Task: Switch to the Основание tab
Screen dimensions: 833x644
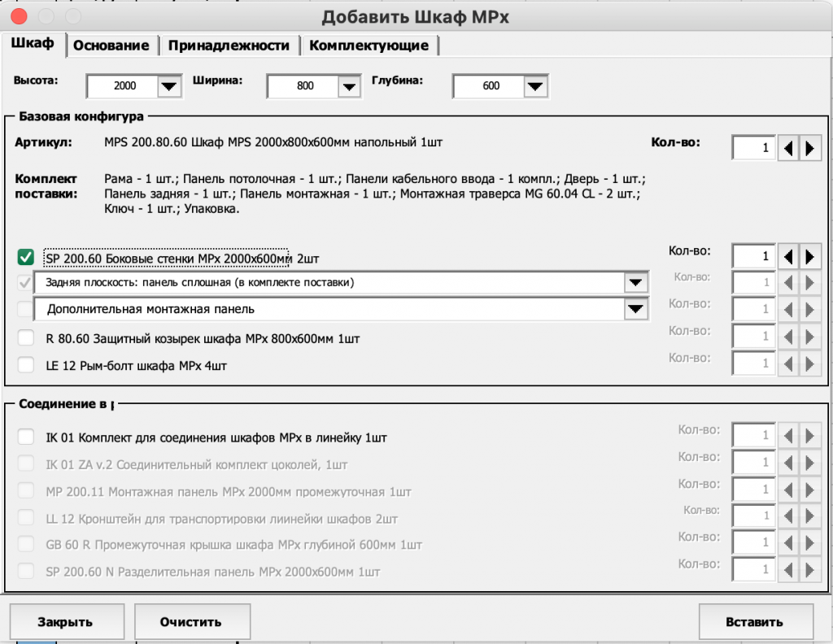Action: [111, 46]
